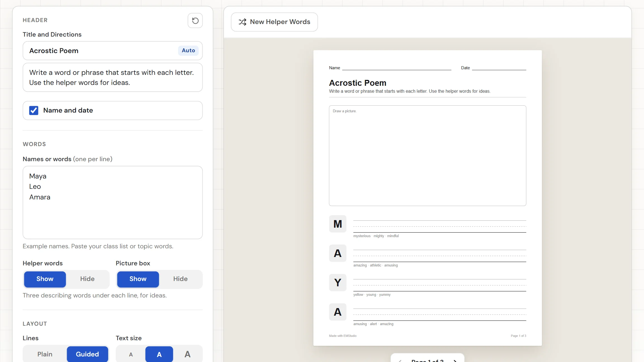The width and height of the screenshot is (644, 362).
Task: Go to next preview page arrow
Action: (x=455, y=361)
